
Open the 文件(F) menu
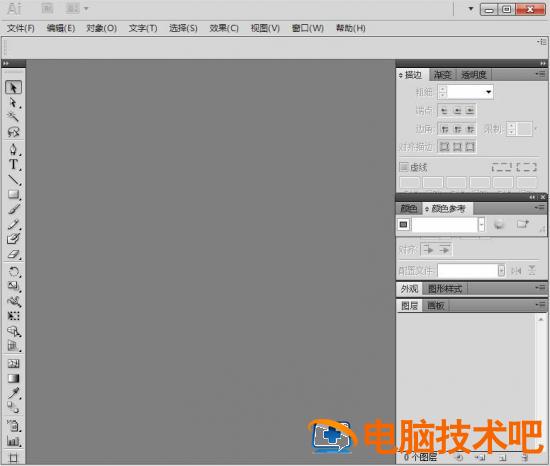coord(20,28)
